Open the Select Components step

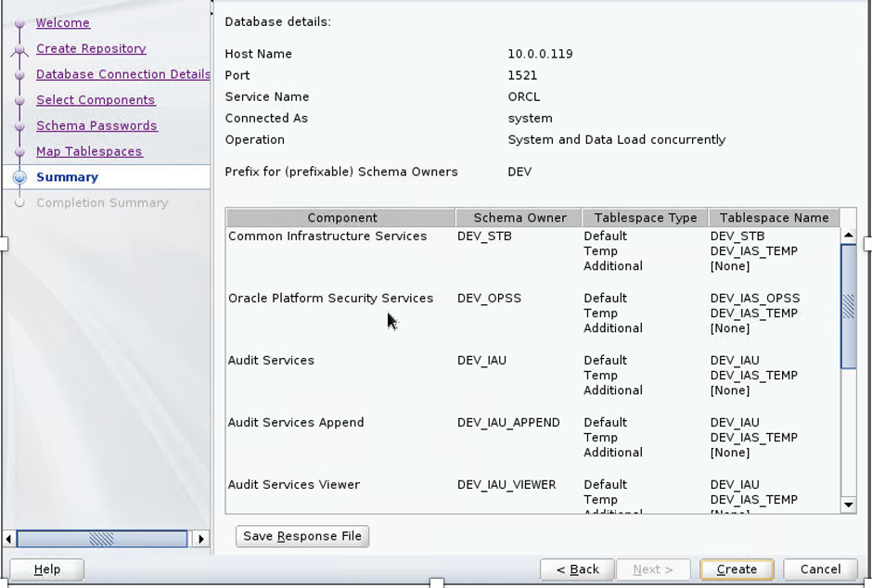(96, 100)
